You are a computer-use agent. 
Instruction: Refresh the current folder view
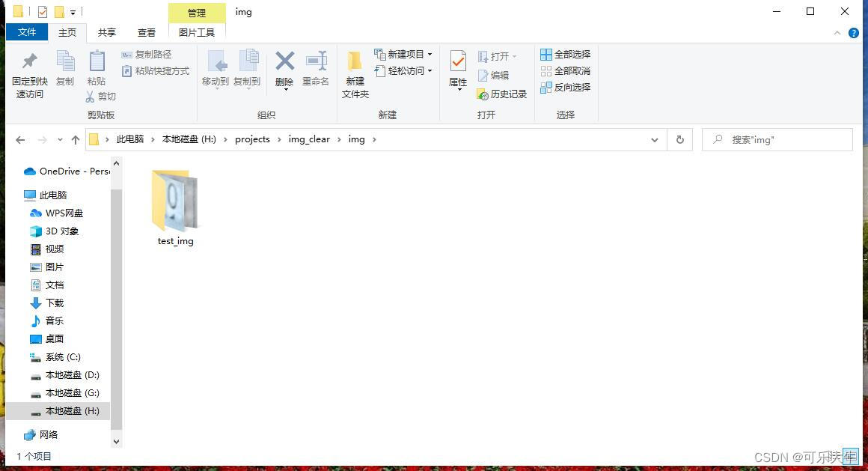click(x=679, y=140)
